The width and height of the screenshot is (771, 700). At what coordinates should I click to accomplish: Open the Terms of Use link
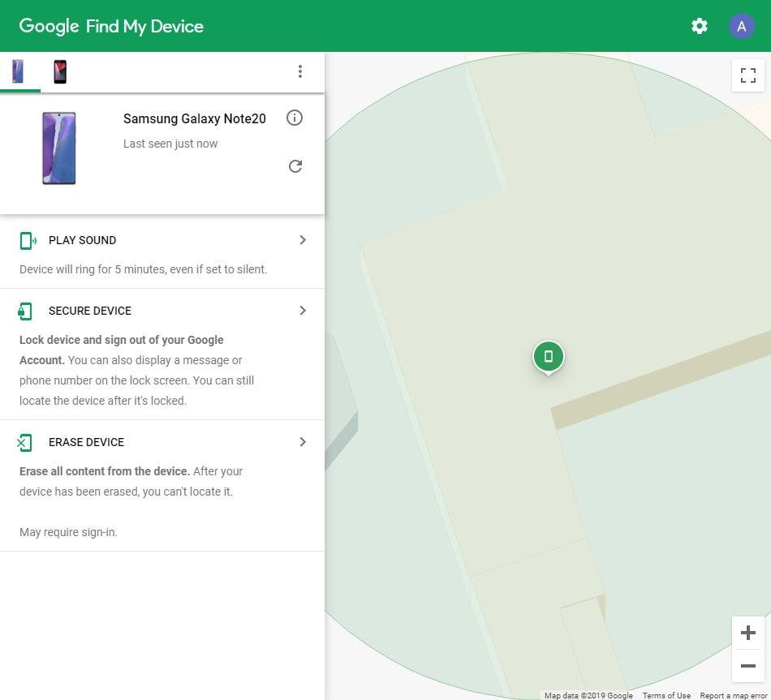pos(666,696)
